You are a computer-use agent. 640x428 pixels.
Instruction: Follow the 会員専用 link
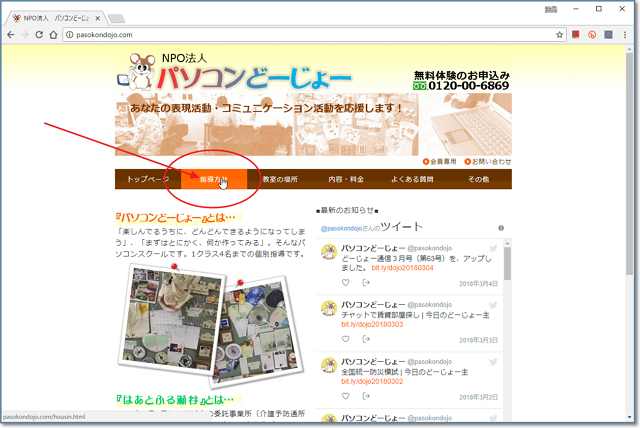point(440,162)
